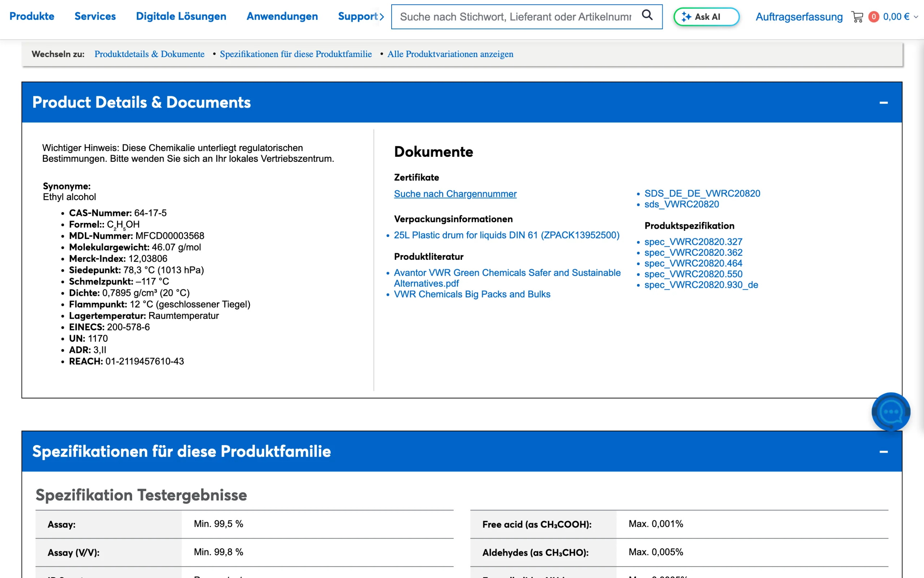Jump to Alle Produktvariationen anzeigen
Viewport: 924px width, 578px height.
click(450, 54)
